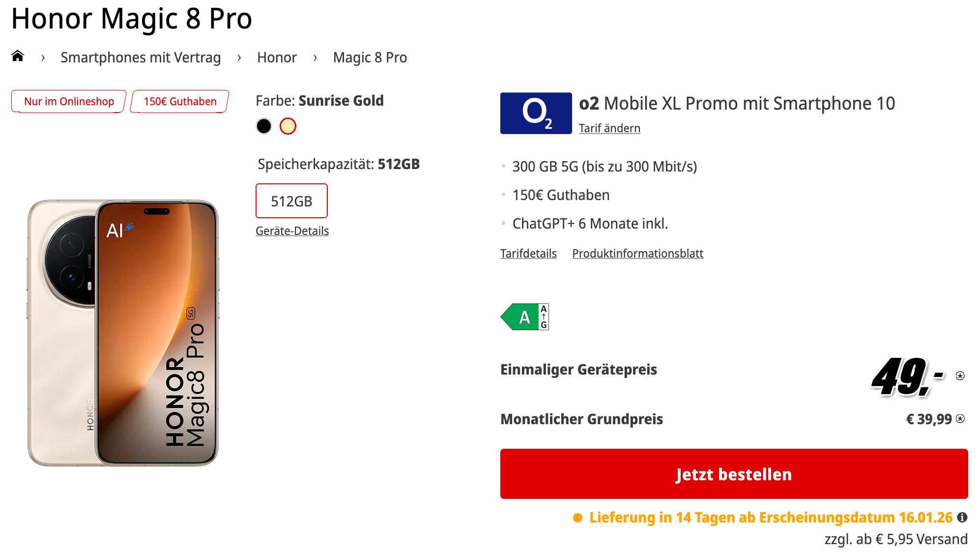The height and width of the screenshot is (552, 980).
Task: Open Geräte-Details link
Action: (292, 231)
